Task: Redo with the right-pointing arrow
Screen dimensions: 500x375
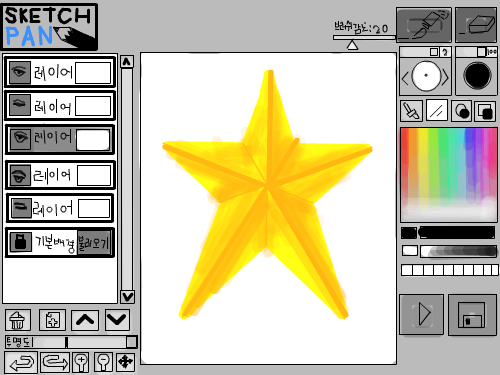Action: [x=55, y=362]
